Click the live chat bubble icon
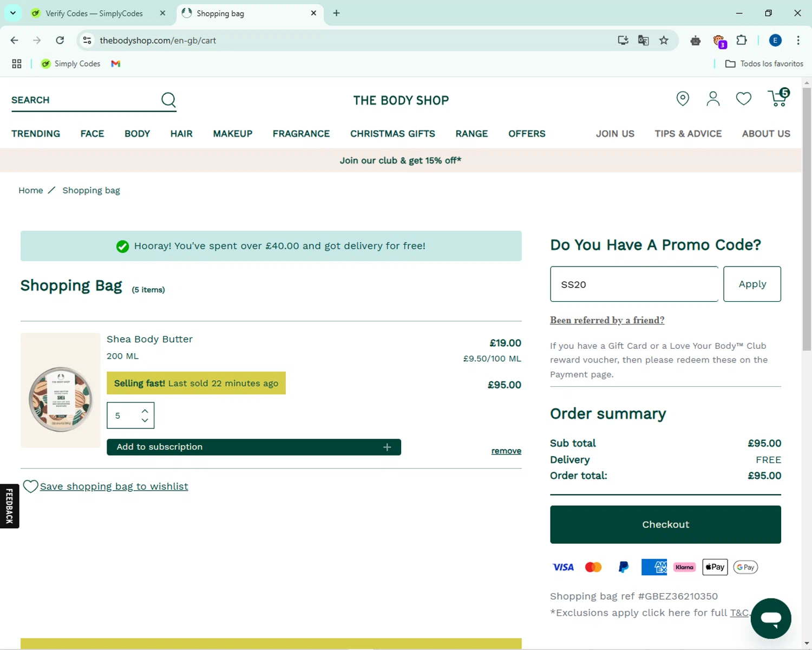 pos(771,618)
